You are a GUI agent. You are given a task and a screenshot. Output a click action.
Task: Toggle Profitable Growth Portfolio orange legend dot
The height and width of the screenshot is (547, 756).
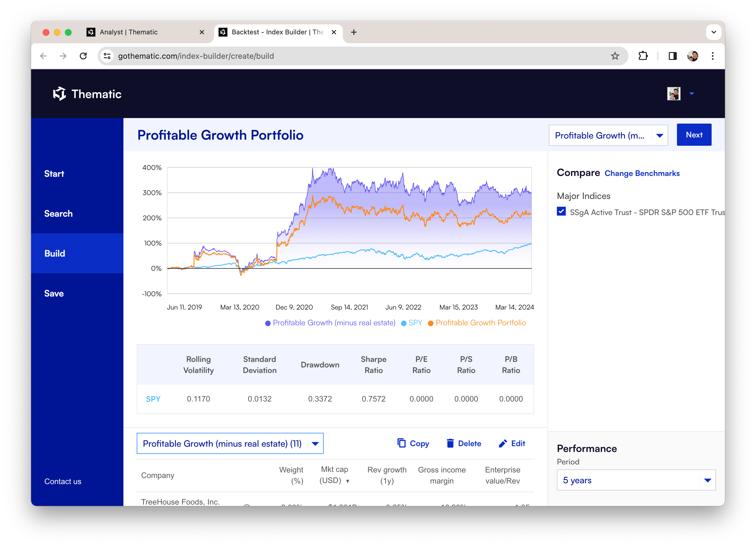(431, 323)
